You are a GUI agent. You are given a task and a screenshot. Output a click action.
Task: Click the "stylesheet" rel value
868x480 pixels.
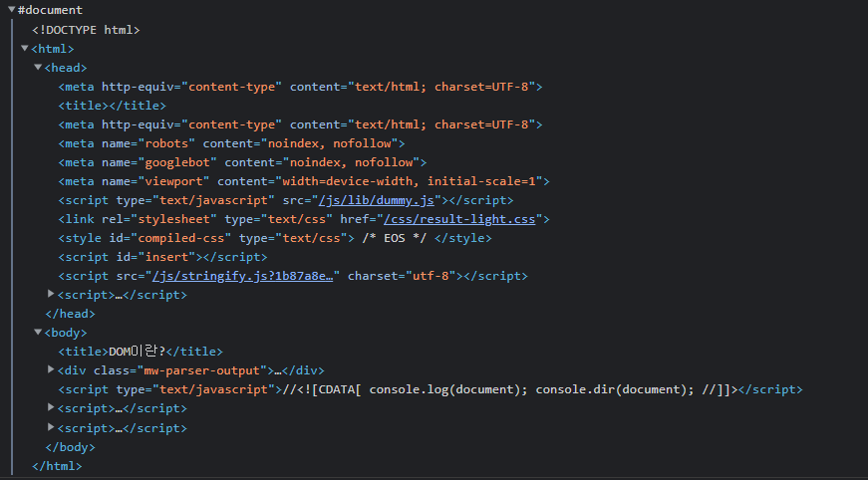(173, 219)
